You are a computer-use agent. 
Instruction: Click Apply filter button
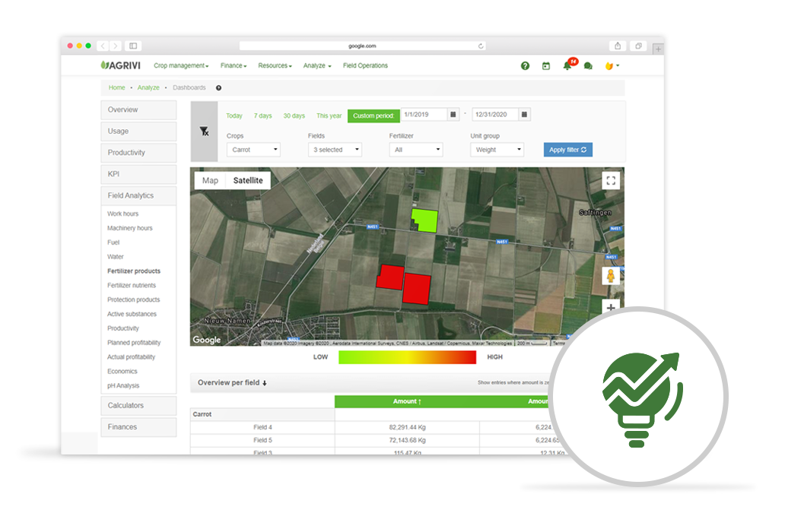tap(568, 150)
